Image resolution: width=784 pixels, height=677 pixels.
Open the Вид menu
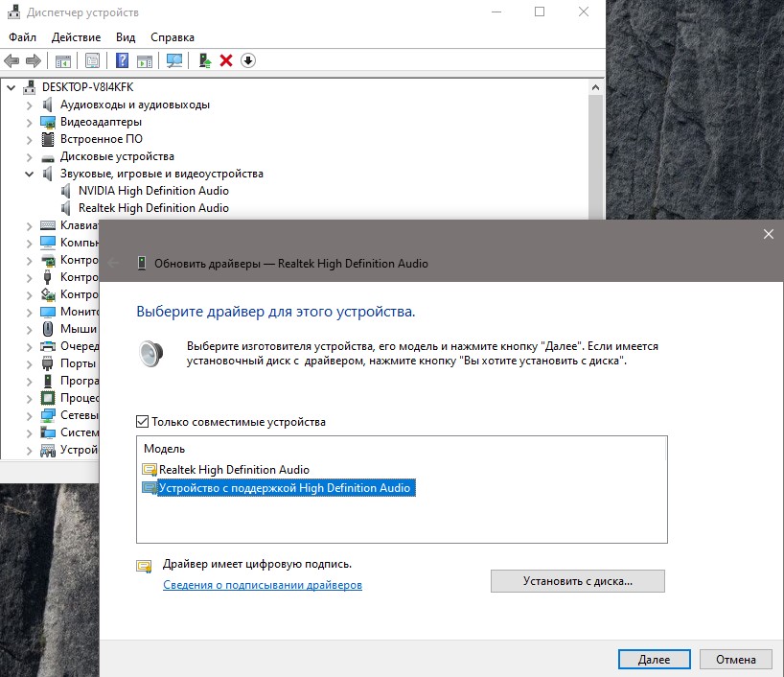pyautogui.click(x=126, y=37)
